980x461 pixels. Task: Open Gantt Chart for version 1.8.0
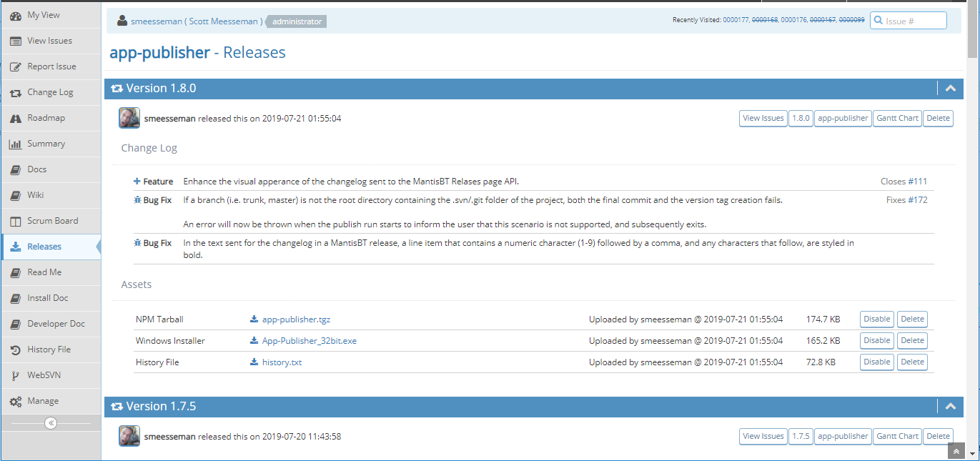pyautogui.click(x=897, y=119)
